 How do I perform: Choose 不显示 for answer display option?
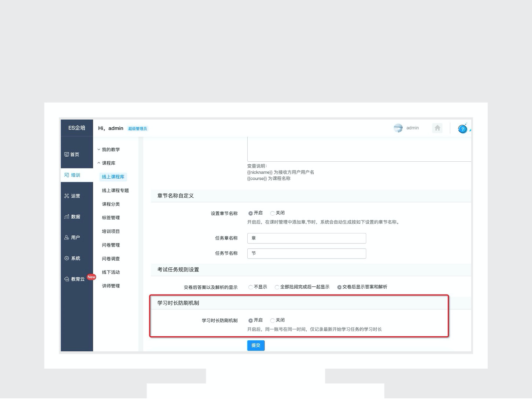[251, 287]
